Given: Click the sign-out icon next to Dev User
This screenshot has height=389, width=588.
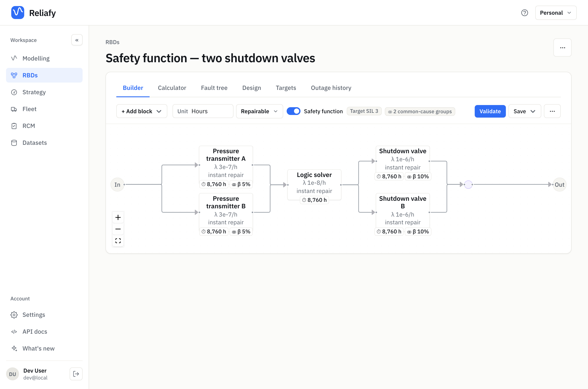Looking at the screenshot, I should click(x=76, y=374).
